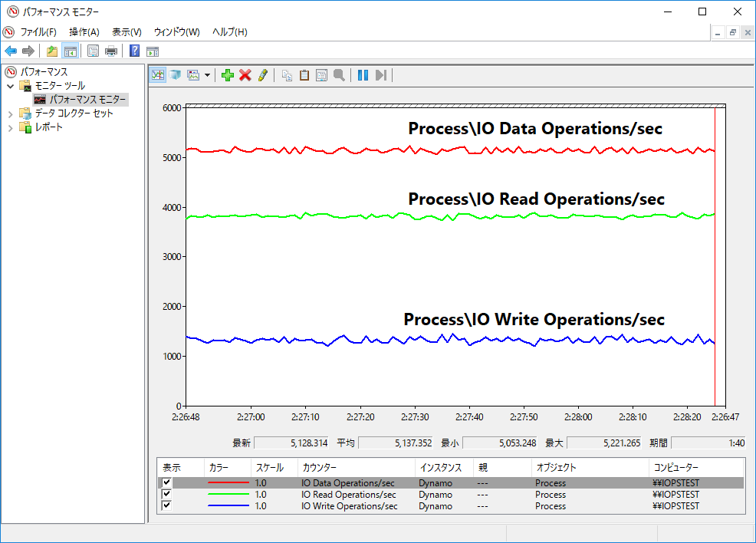The height and width of the screenshot is (543, 756).
Task: Uncheck IO Write Operations/sec display checkbox
Action: [x=167, y=505]
